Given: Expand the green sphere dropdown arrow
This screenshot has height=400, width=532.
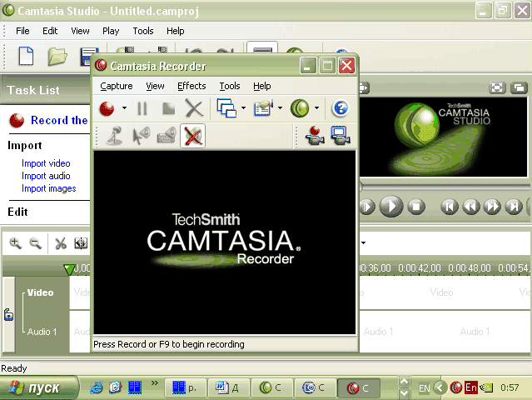Looking at the screenshot, I should point(316,108).
